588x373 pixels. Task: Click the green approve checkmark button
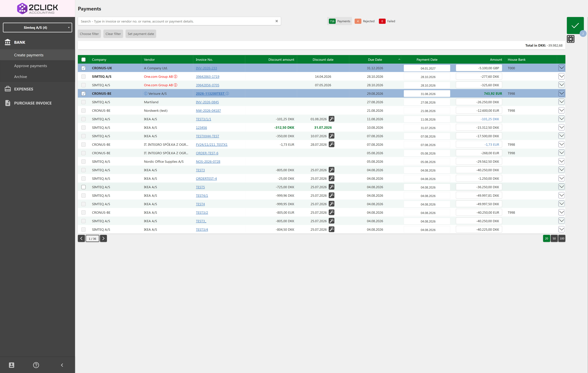point(575,25)
